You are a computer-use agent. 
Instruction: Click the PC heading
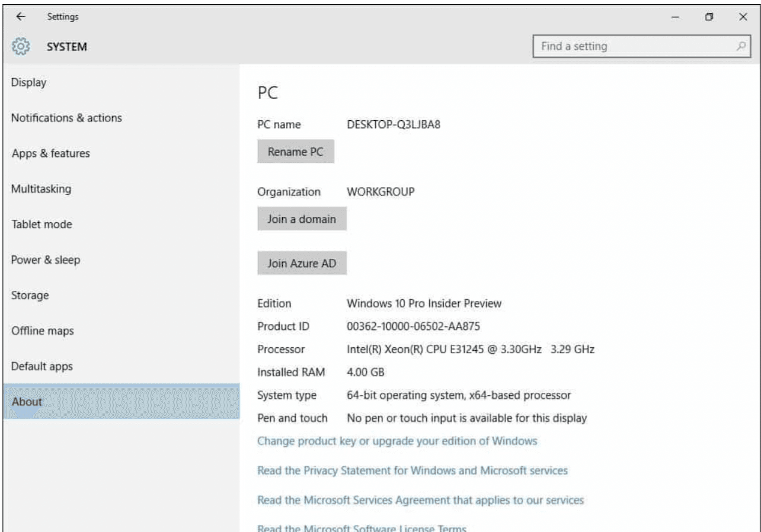[267, 94]
